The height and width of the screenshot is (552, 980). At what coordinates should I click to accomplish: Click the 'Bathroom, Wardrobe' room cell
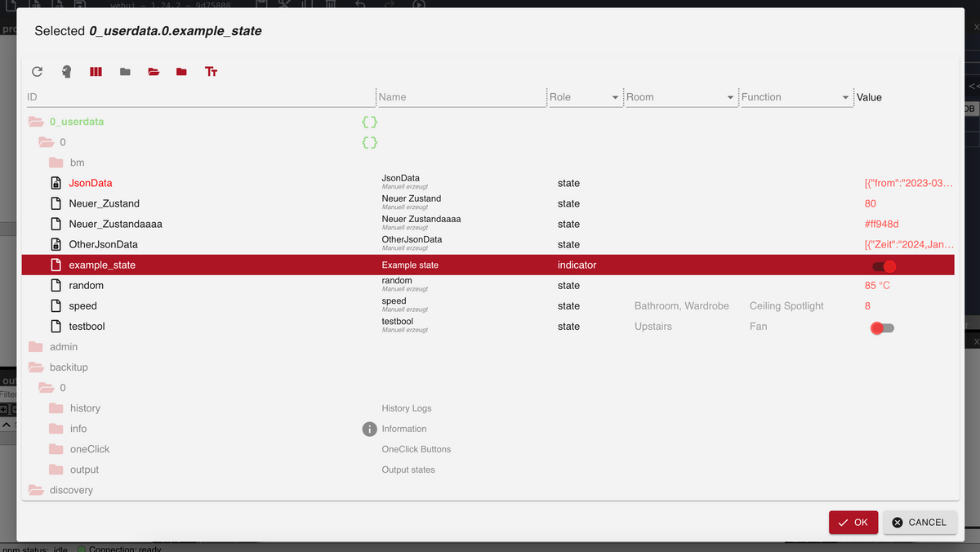click(681, 305)
